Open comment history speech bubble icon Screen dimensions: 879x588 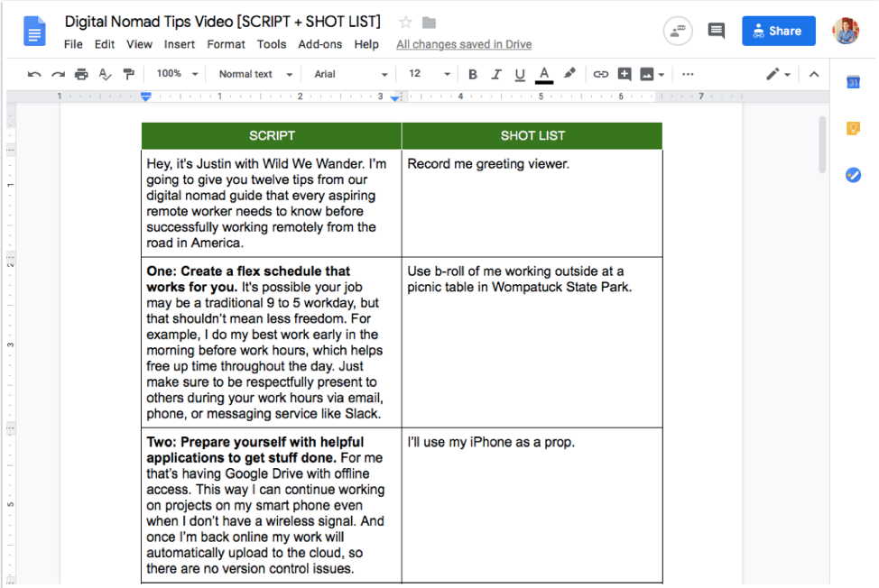[717, 31]
